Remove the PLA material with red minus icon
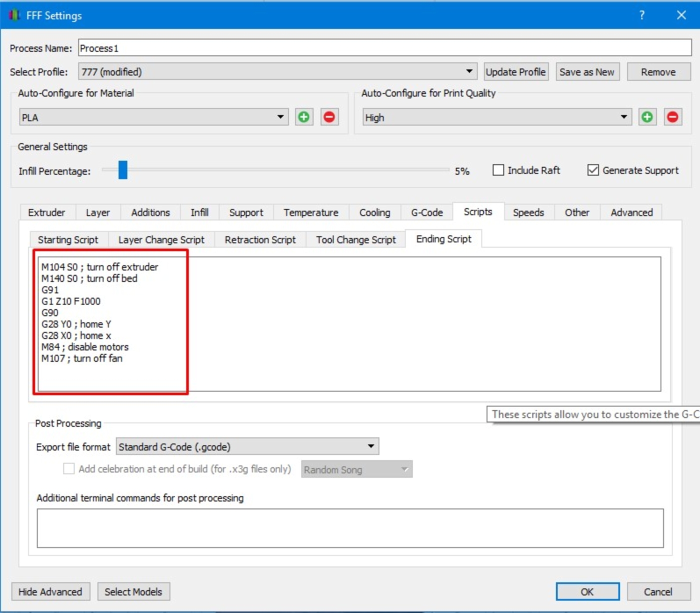 click(329, 117)
